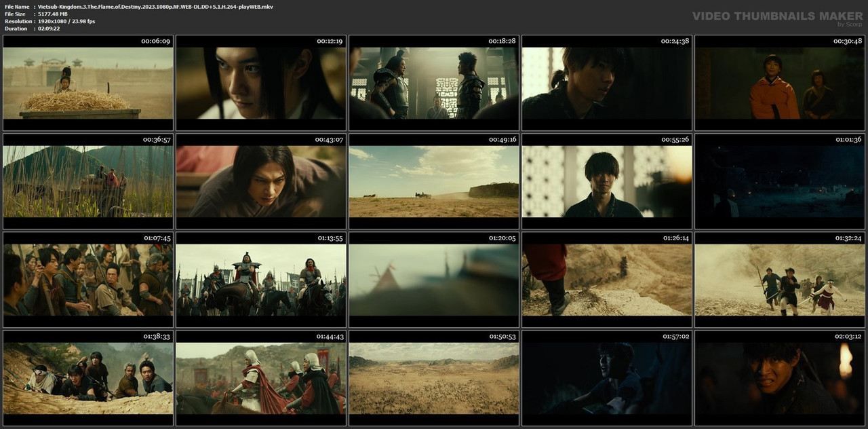Pick the frame stamped 01:32:24
The image size is (868, 429).
coord(780,280)
